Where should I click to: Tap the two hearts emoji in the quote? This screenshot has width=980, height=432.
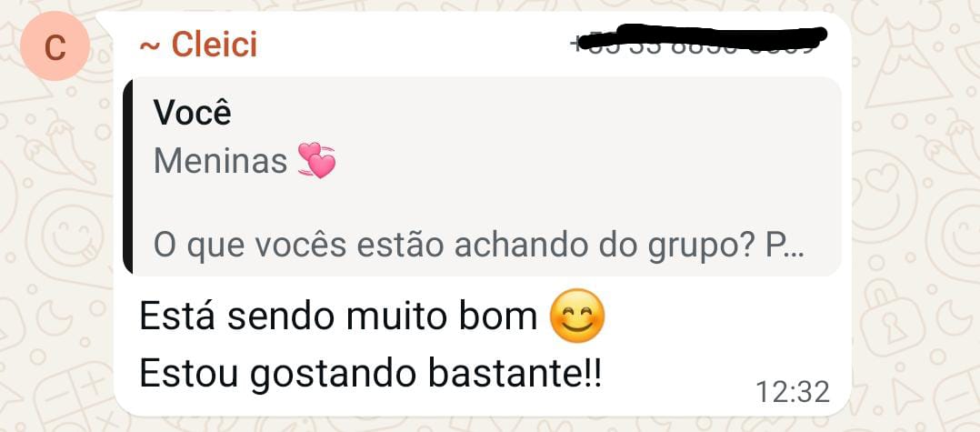pos(317,160)
